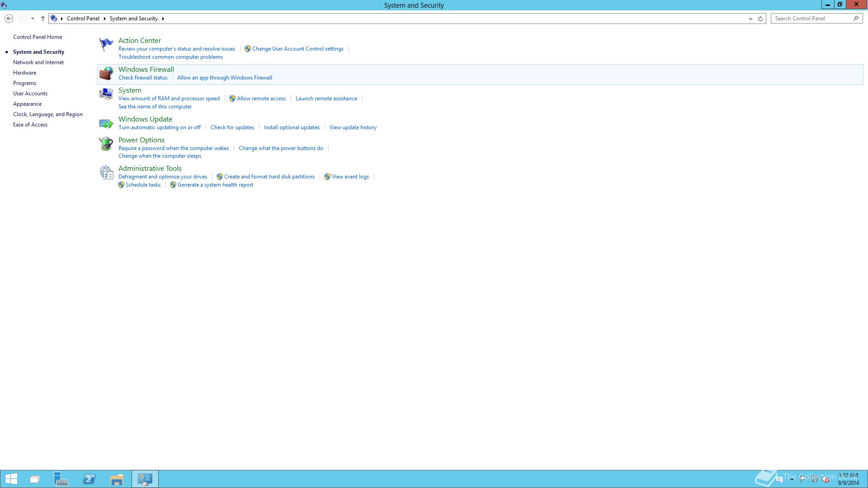Open the Power Options heading

point(142,140)
